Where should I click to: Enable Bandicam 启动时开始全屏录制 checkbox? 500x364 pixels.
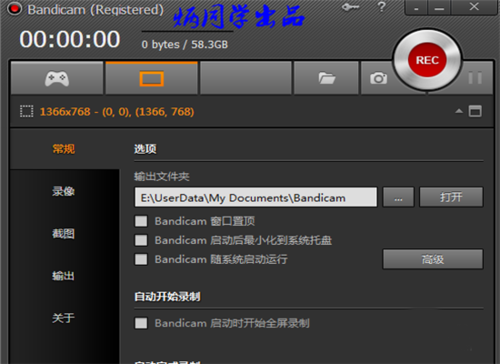pos(141,323)
